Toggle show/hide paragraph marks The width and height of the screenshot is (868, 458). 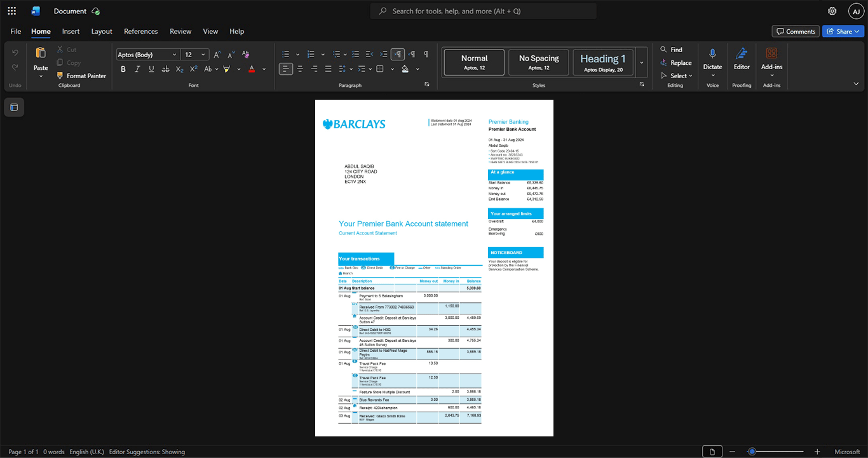[x=426, y=54]
